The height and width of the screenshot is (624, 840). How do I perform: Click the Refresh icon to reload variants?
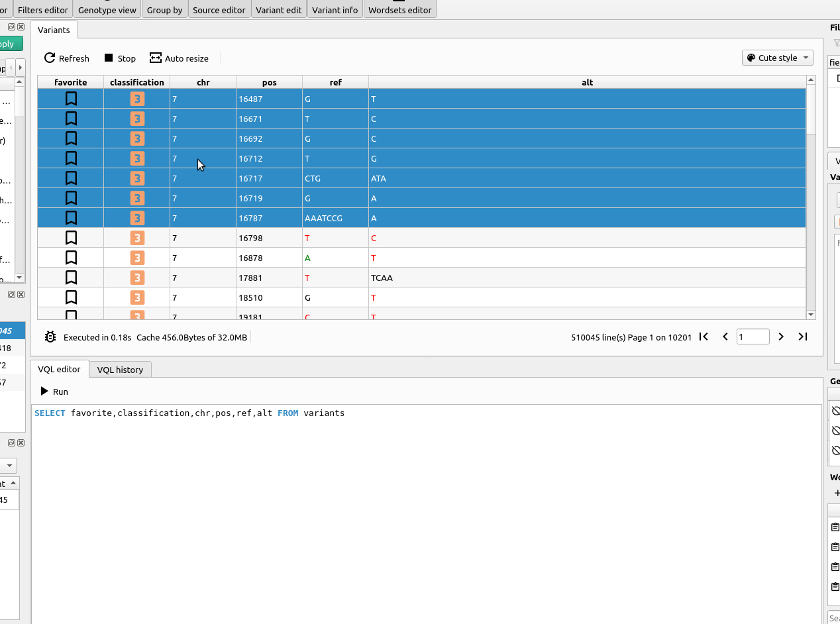click(49, 58)
